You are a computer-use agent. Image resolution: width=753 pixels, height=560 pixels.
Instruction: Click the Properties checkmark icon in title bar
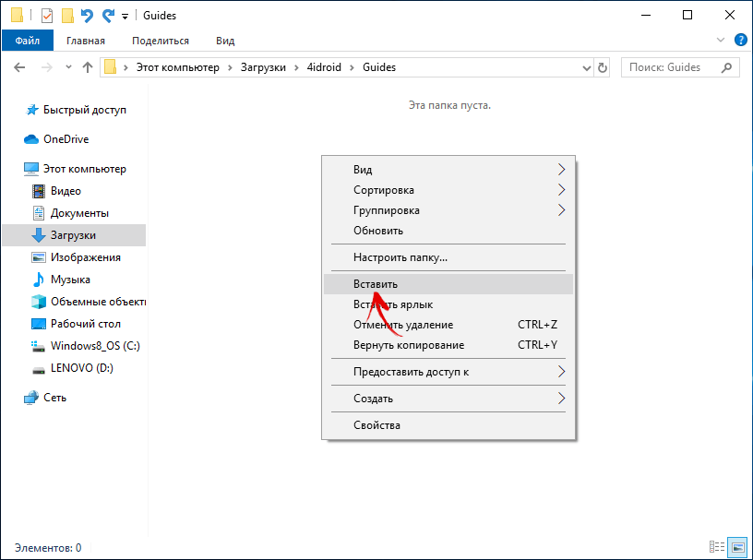pyautogui.click(x=47, y=16)
